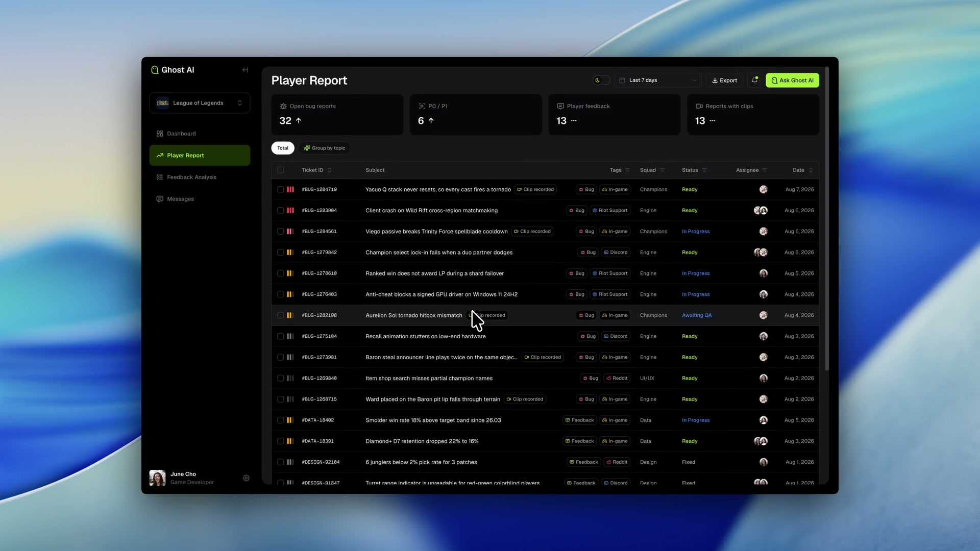
Task: Click the Reports with clips camera icon
Action: pos(699,106)
